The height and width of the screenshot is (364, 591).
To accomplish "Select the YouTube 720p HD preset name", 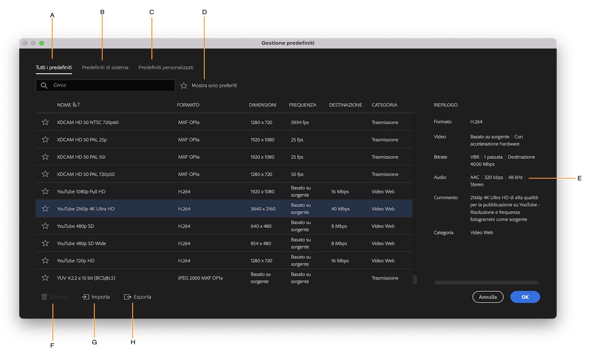I will click(76, 261).
